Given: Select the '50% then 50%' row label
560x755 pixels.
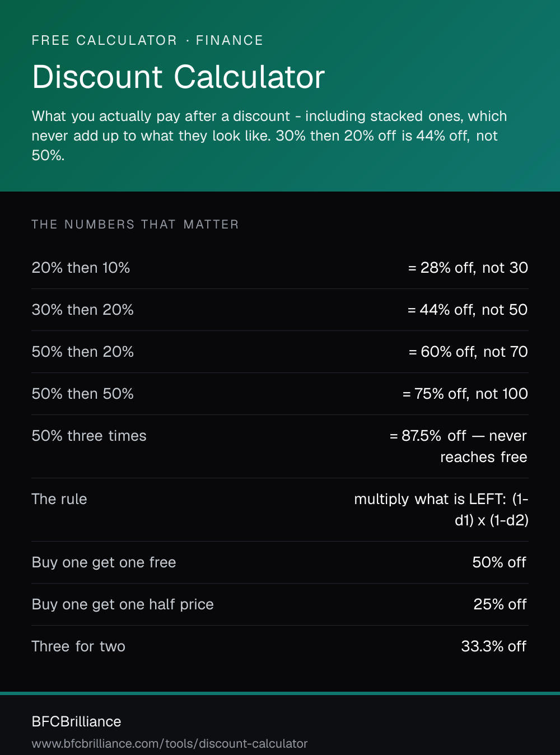Looking at the screenshot, I should [82, 394].
